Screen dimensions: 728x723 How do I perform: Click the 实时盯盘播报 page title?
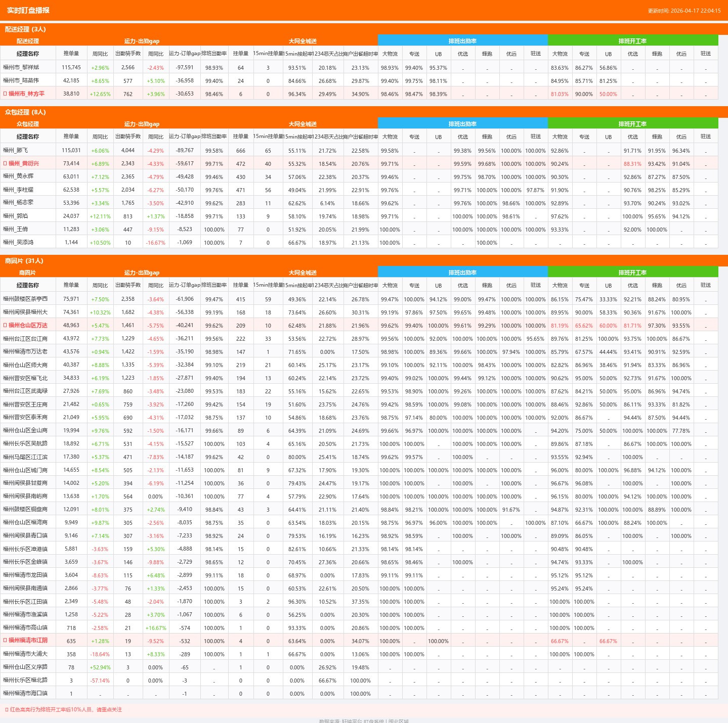[x=28, y=10]
